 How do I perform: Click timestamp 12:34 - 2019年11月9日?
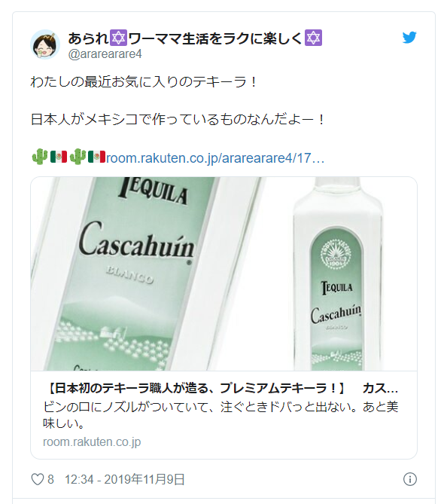pyautogui.click(x=125, y=479)
